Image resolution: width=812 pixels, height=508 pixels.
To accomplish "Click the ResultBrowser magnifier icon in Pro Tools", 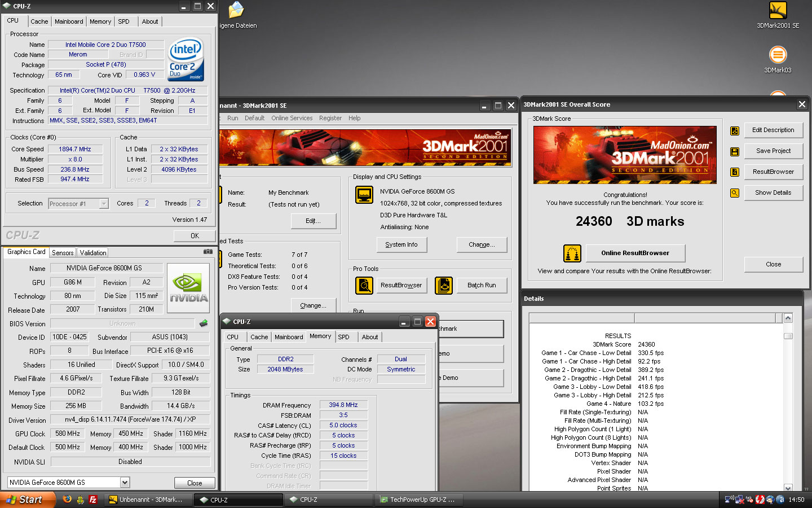I will [x=364, y=285].
